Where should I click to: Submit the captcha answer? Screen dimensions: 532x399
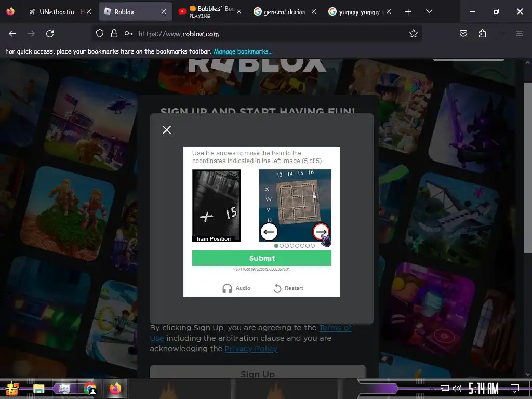coord(262,258)
